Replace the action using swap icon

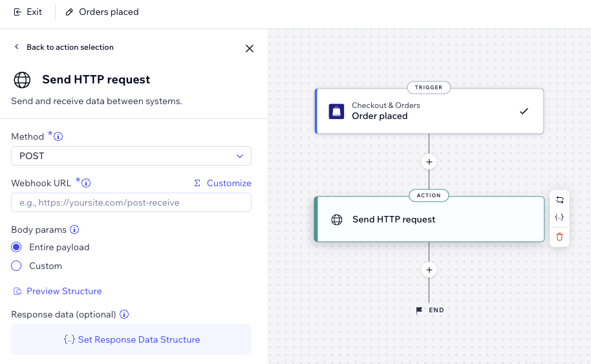[560, 200]
